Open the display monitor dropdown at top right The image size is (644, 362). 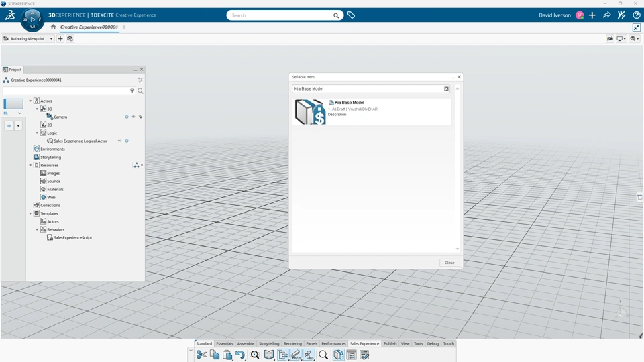click(621, 39)
